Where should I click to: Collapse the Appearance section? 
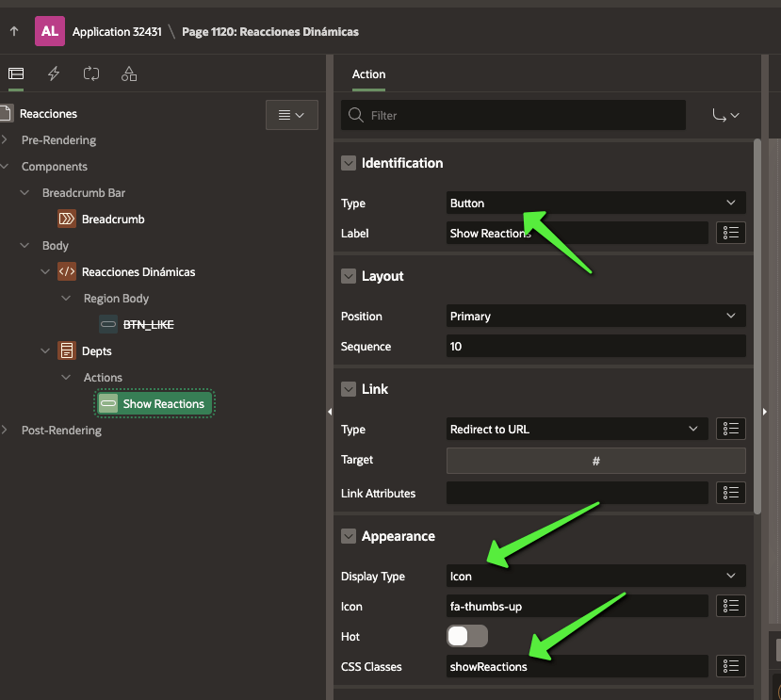point(349,536)
